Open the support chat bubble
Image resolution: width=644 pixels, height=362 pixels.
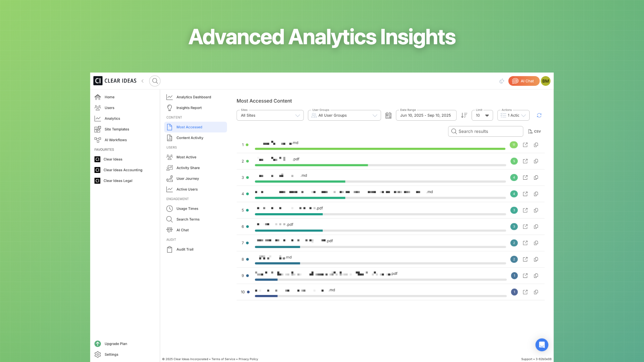point(542,345)
